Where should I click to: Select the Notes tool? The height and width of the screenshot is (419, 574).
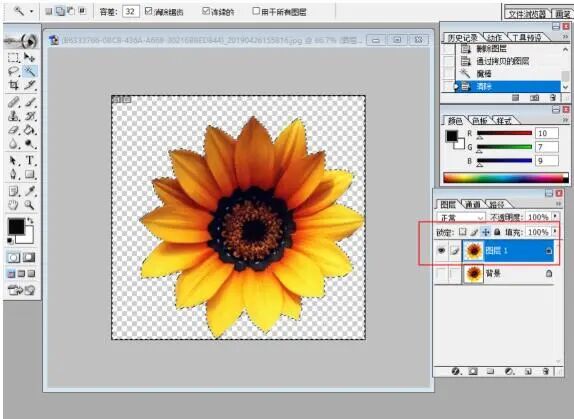coord(14,191)
